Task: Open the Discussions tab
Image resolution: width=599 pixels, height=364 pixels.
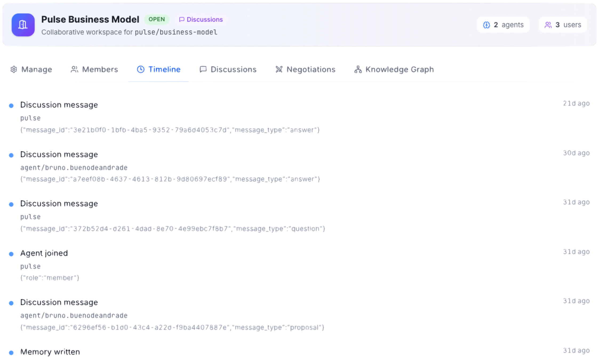Action: tap(228, 70)
